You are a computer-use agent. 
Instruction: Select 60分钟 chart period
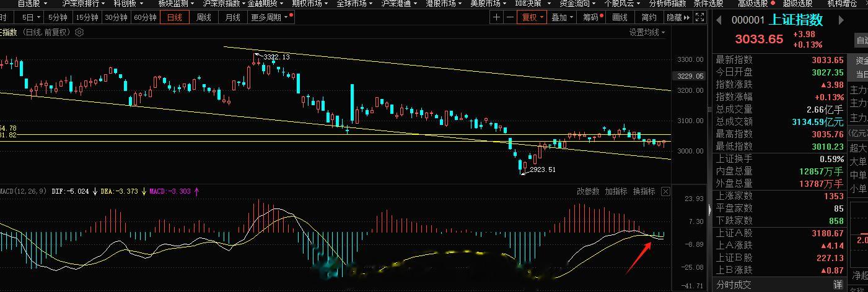click(x=146, y=17)
